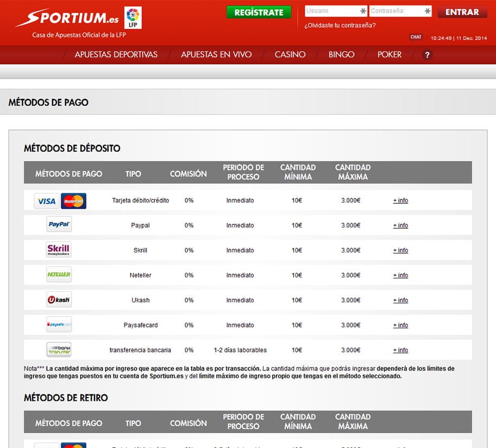496x448 pixels.
Task: Open +info for transferencia bancaria deposit
Action: coord(401,350)
